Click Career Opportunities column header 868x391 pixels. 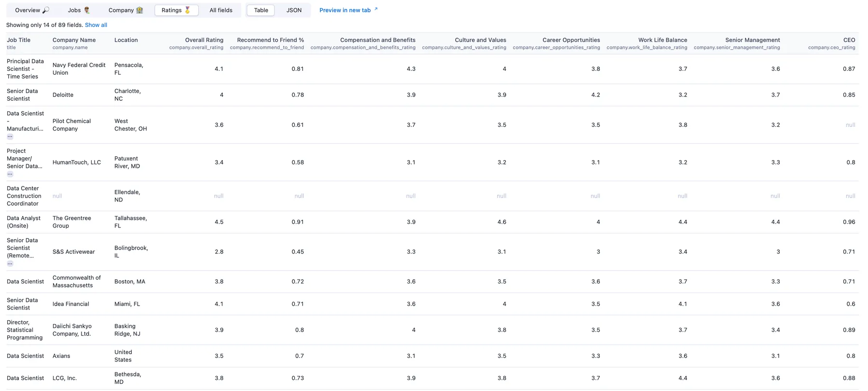coord(571,40)
